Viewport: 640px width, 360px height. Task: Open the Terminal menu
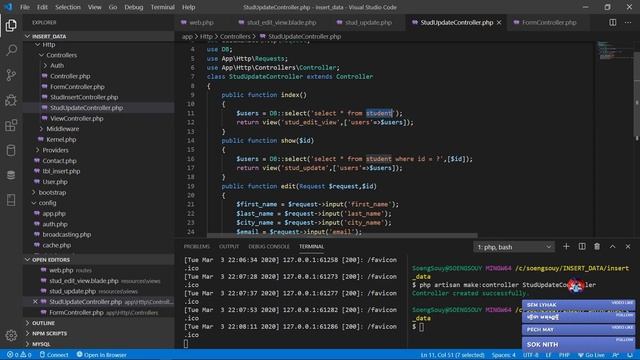(x=162, y=7)
